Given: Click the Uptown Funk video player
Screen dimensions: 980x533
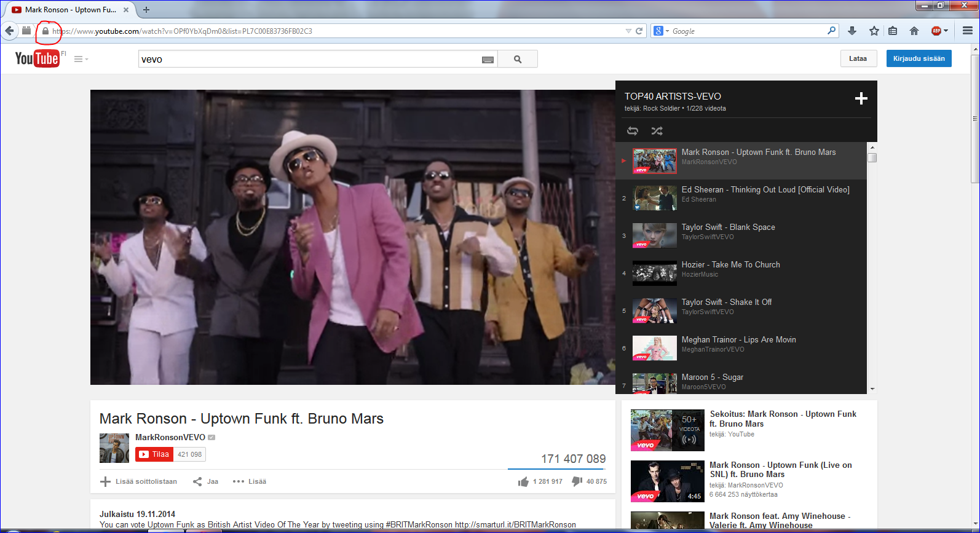Looking at the screenshot, I should click(353, 237).
